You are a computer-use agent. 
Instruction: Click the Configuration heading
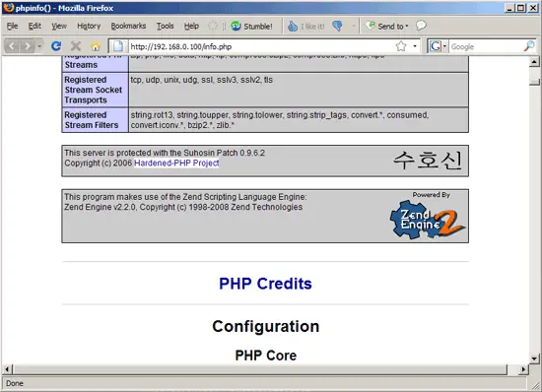click(x=265, y=326)
